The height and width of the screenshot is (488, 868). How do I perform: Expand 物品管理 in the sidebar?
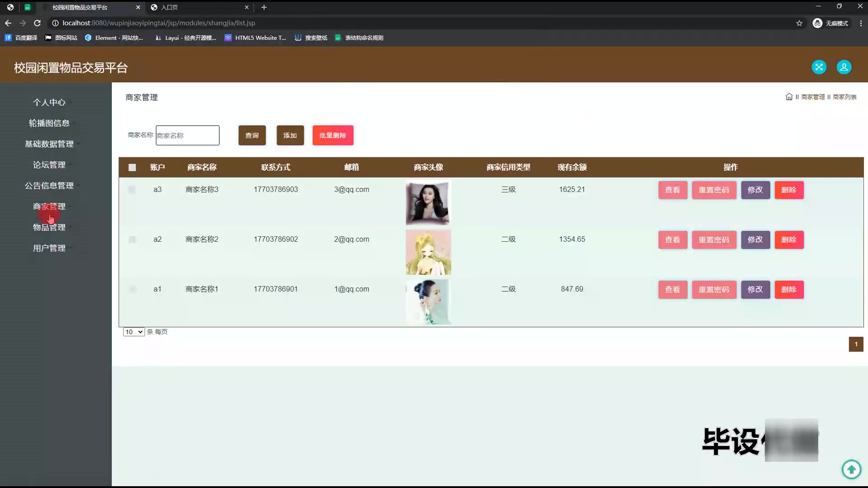coord(49,227)
